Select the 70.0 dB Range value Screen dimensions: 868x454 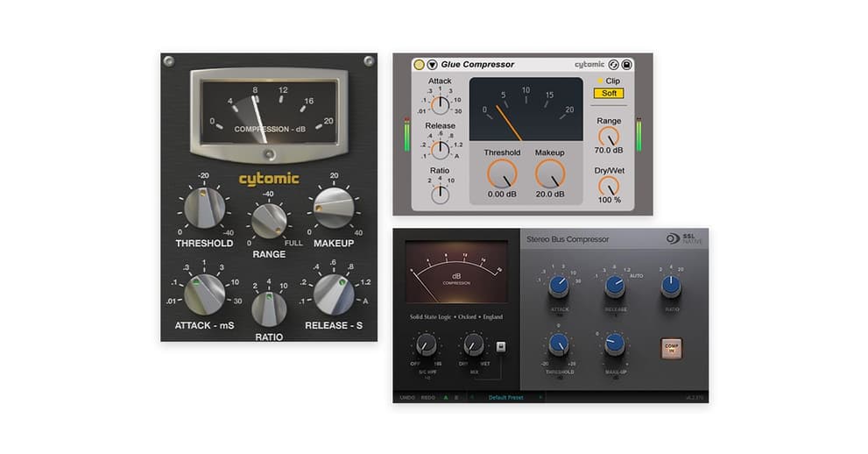pyautogui.click(x=609, y=150)
